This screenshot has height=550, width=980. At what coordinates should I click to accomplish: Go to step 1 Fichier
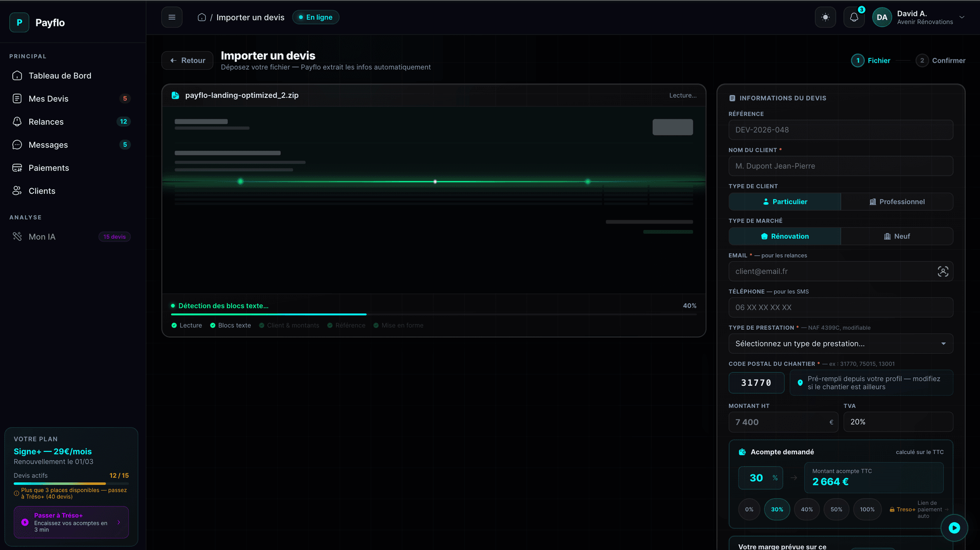pyautogui.click(x=871, y=61)
